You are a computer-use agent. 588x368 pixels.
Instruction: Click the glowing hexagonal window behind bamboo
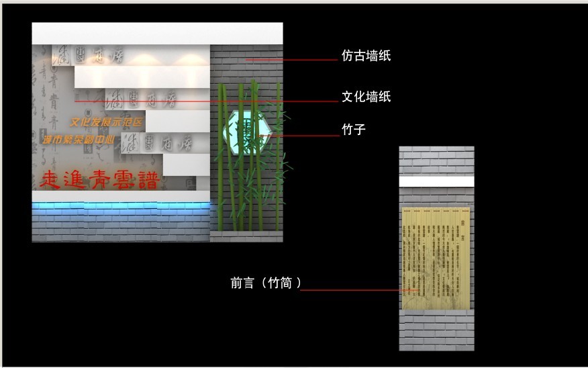tap(246, 132)
